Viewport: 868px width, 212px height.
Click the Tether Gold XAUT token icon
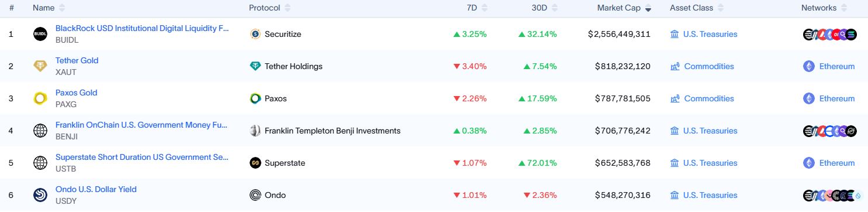pyautogui.click(x=40, y=66)
